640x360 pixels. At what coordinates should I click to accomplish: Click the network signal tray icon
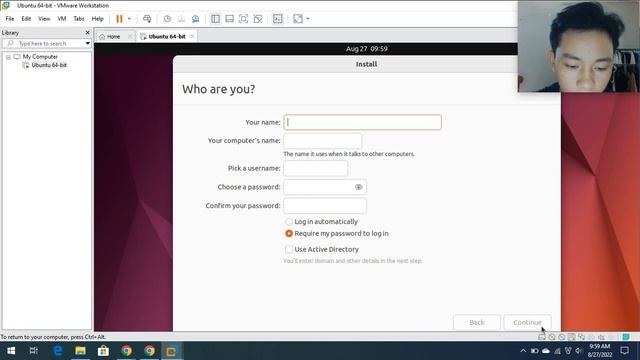tap(558, 351)
